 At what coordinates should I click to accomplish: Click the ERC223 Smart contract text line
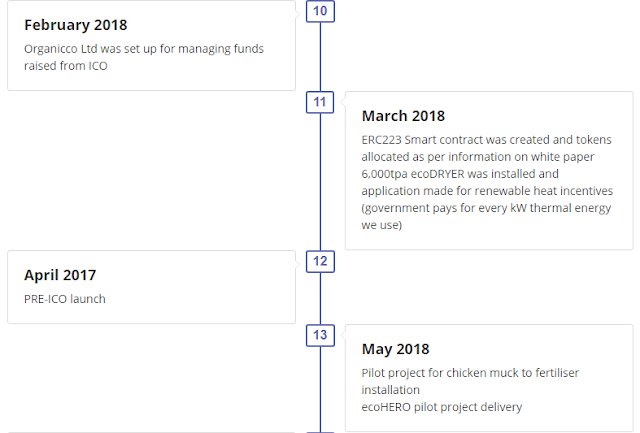(x=487, y=140)
